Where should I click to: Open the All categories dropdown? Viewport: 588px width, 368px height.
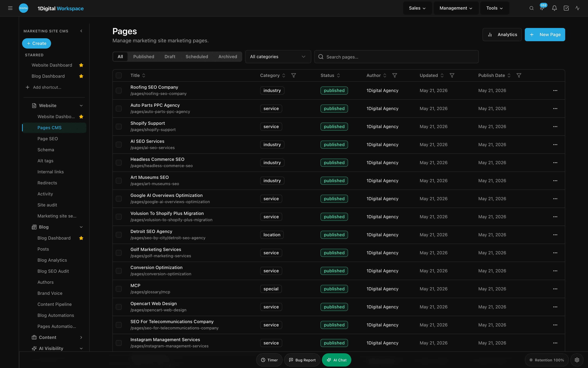click(x=278, y=57)
